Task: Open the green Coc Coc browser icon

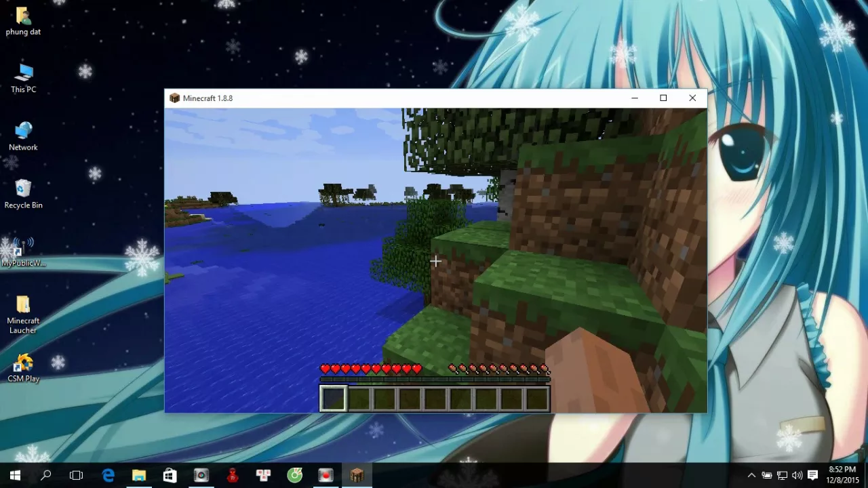Action: coord(295,476)
